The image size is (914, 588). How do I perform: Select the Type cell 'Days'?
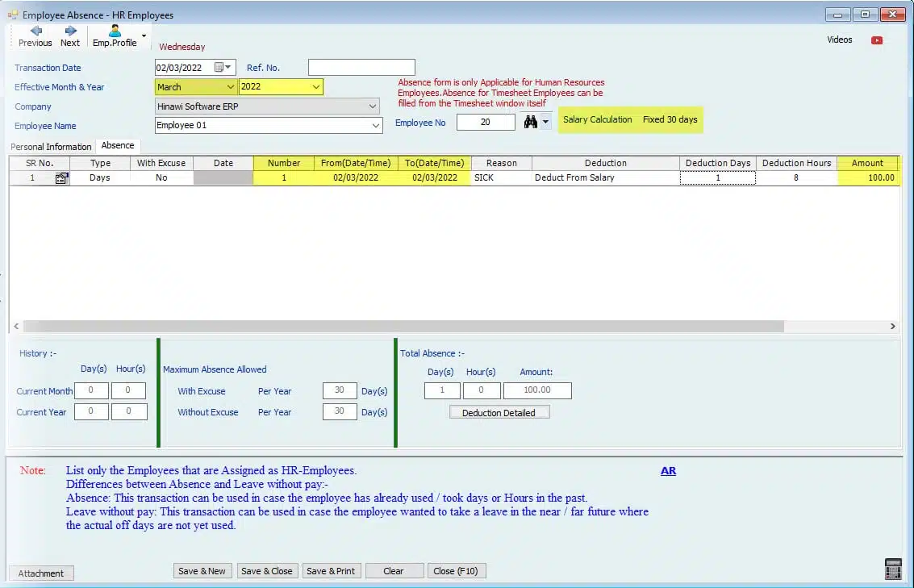pyautogui.click(x=100, y=177)
